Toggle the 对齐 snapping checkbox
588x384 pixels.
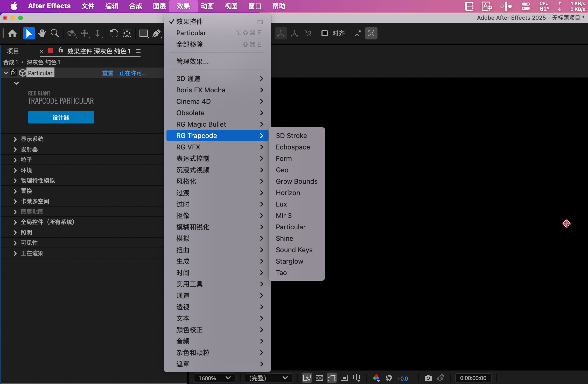click(x=324, y=33)
